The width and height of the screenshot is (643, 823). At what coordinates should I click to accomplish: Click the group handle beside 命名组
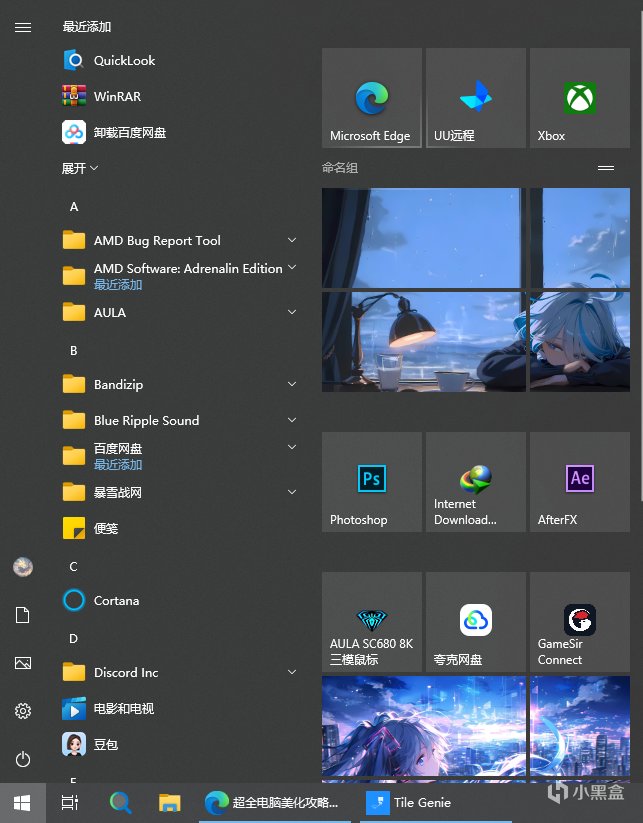[606, 168]
